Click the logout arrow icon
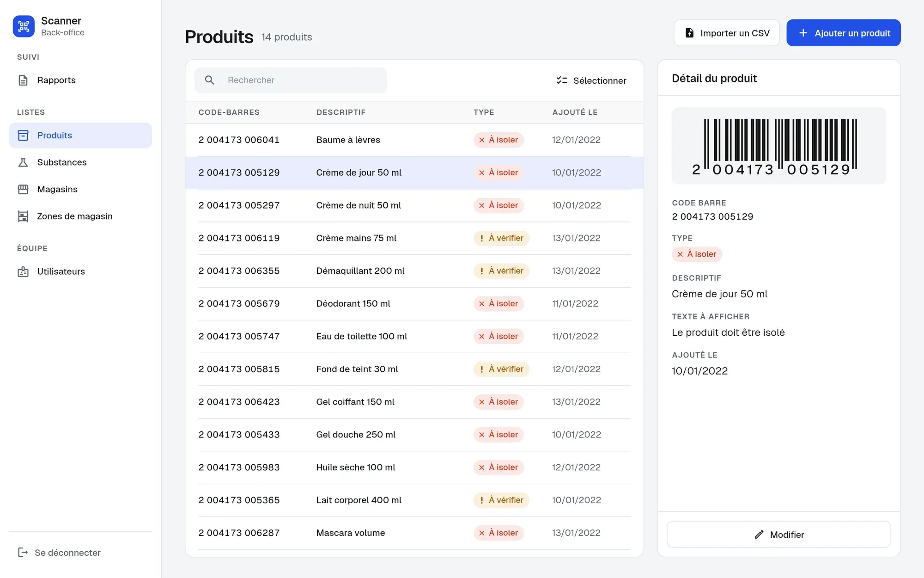This screenshot has width=924, height=578. [x=23, y=552]
